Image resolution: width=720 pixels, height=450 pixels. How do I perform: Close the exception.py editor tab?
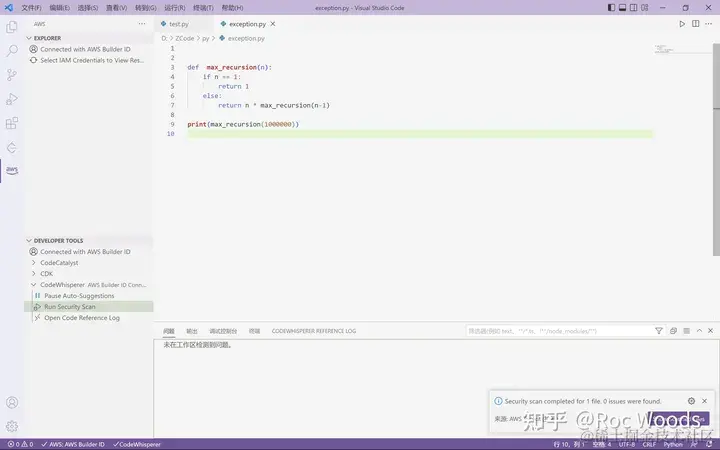click(x=273, y=24)
